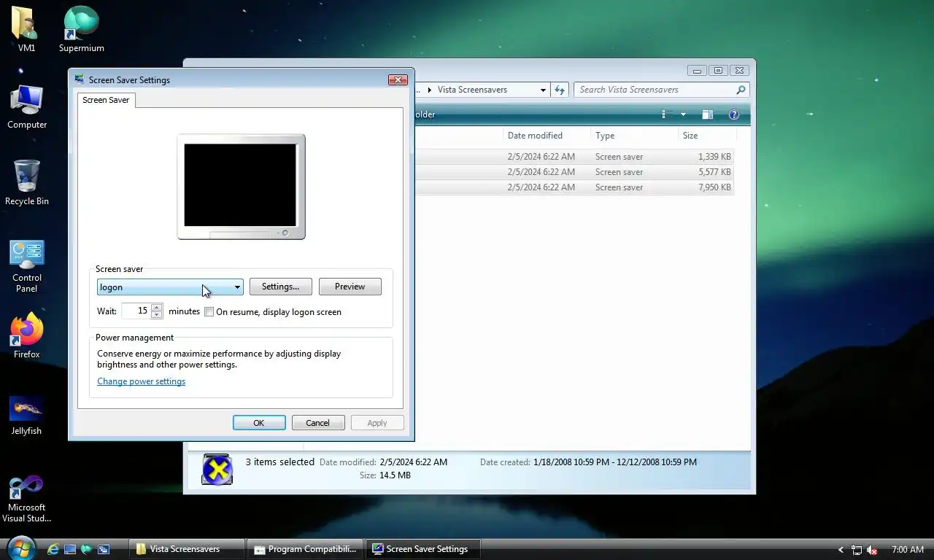The width and height of the screenshot is (934, 560).
Task: Click the Screen Saver Settings taskbar button
Action: [x=422, y=549]
